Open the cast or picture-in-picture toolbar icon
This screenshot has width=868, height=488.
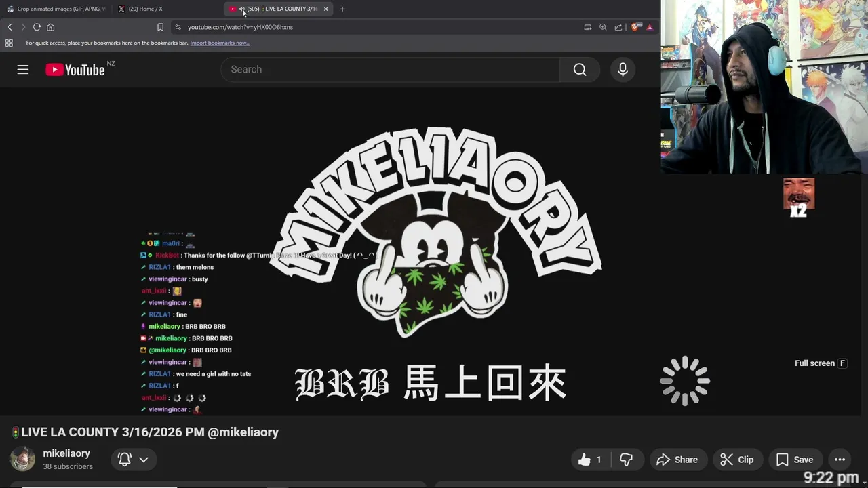click(587, 27)
